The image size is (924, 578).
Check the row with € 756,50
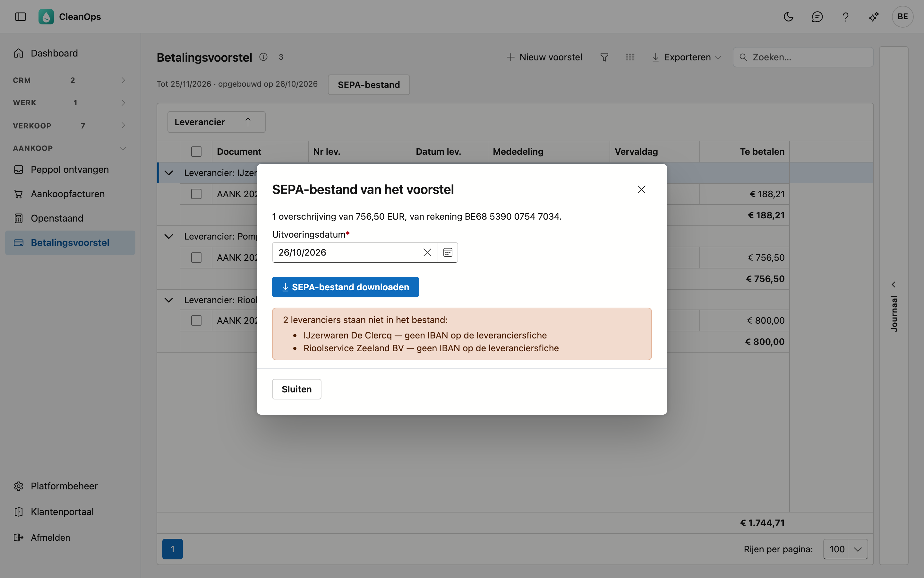pos(196,258)
